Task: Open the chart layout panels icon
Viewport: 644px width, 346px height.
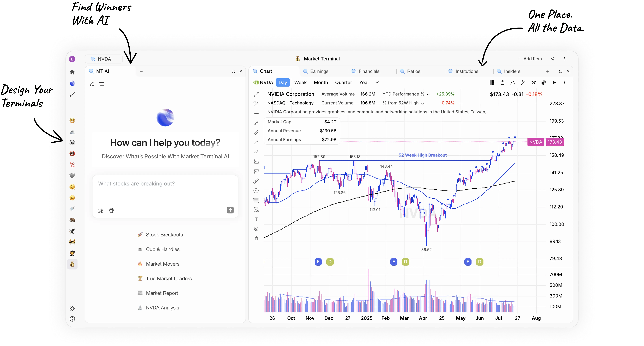Action: pos(492,82)
